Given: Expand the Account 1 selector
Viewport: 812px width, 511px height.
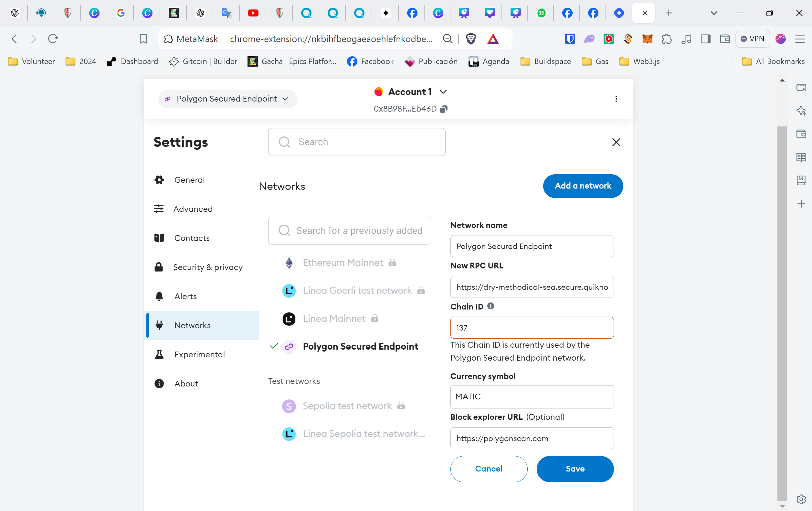Looking at the screenshot, I should coord(410,92).
